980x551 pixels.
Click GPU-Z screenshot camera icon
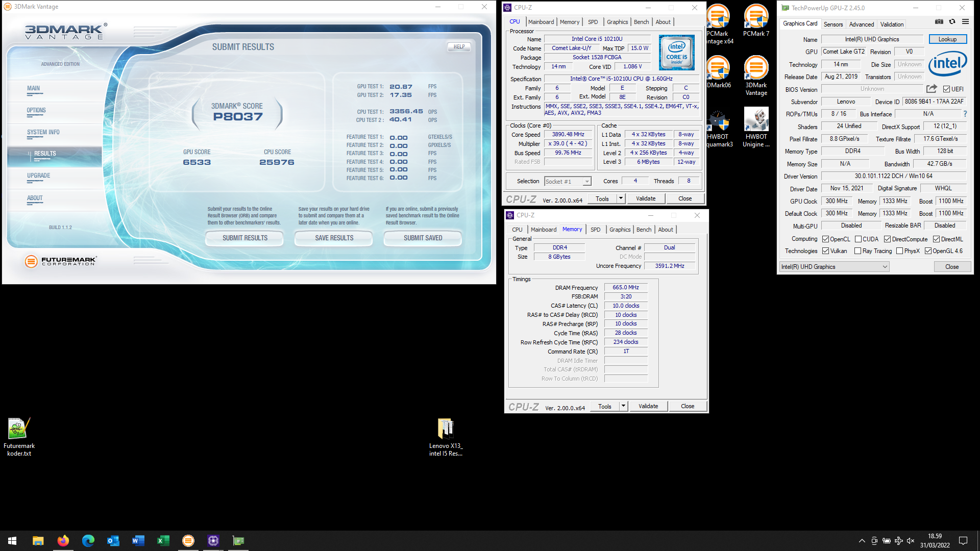pyautogui.click(x=939, y=21)
